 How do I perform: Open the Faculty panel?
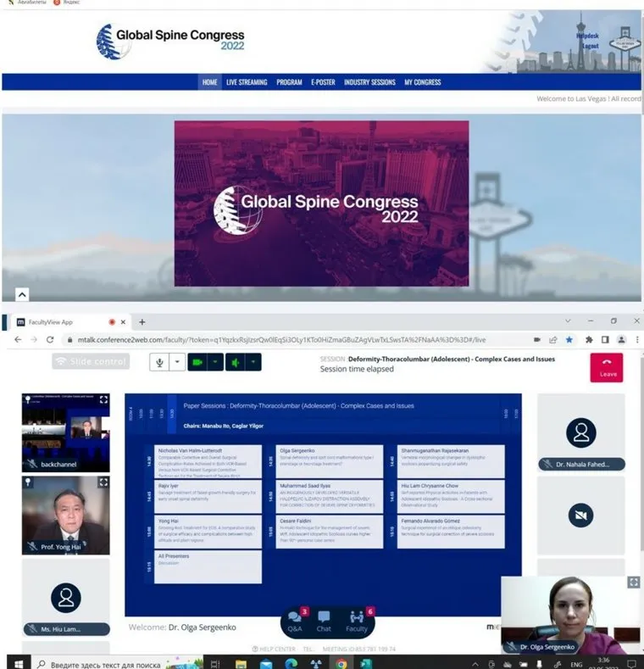point(357,622)
